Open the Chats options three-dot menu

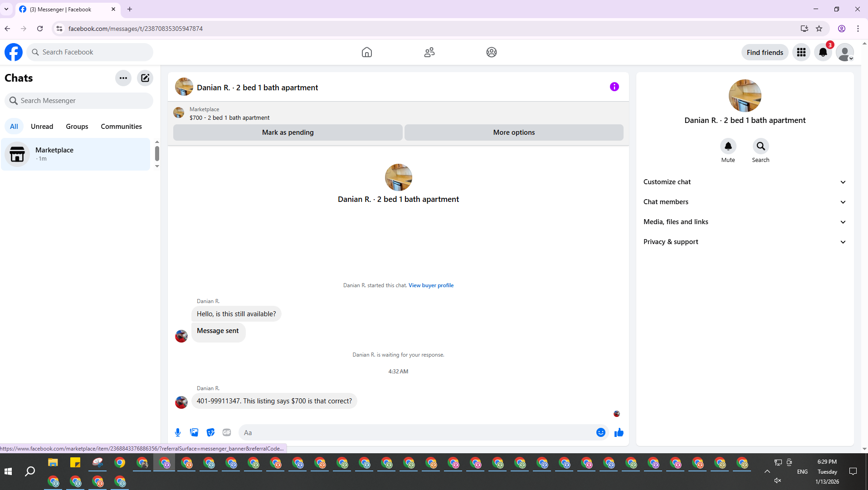[123, 78]
